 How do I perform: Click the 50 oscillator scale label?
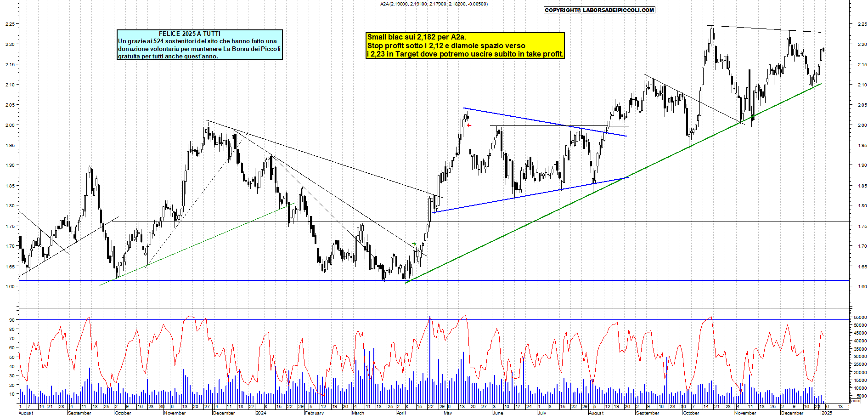coord(12,357)
